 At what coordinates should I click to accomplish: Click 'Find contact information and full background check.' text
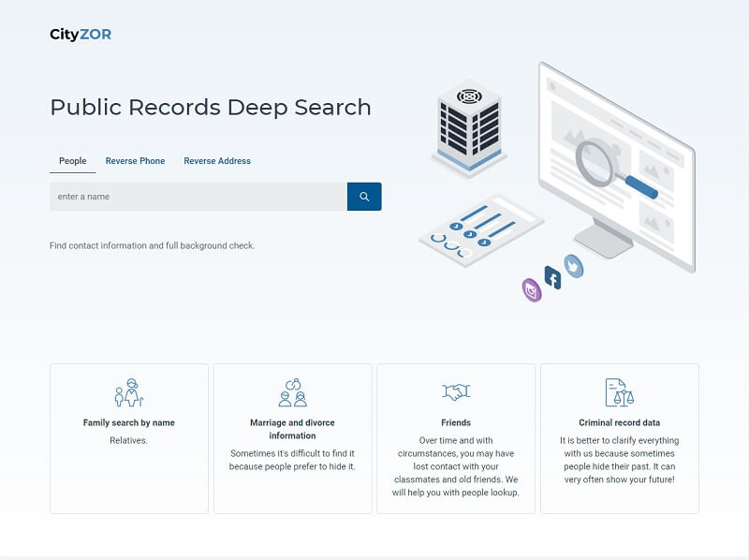pos(153,245)
